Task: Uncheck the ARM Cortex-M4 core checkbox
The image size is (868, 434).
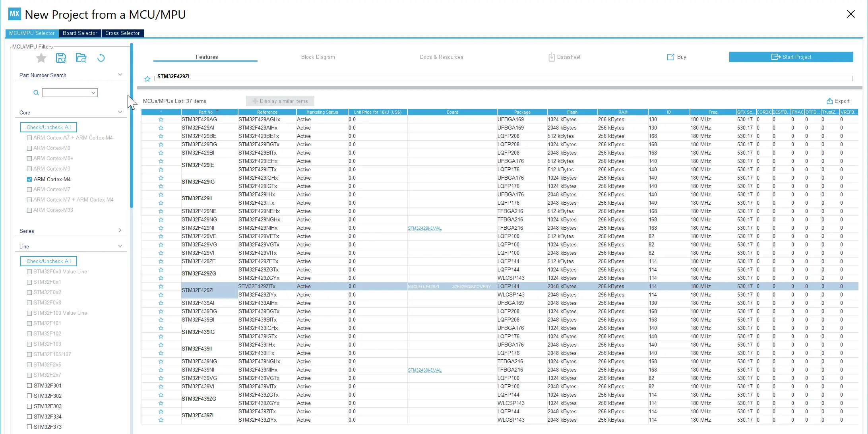Action: coord(29,179)
